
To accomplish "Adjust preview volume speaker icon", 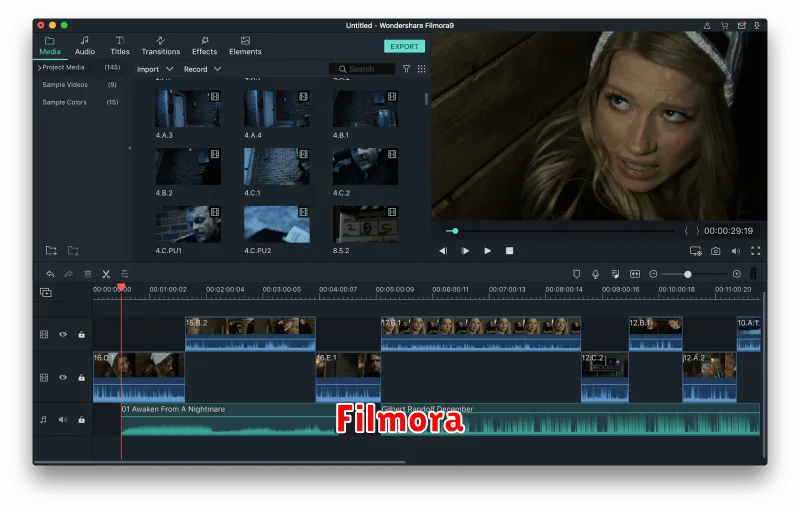I will [x=735, y=251].
